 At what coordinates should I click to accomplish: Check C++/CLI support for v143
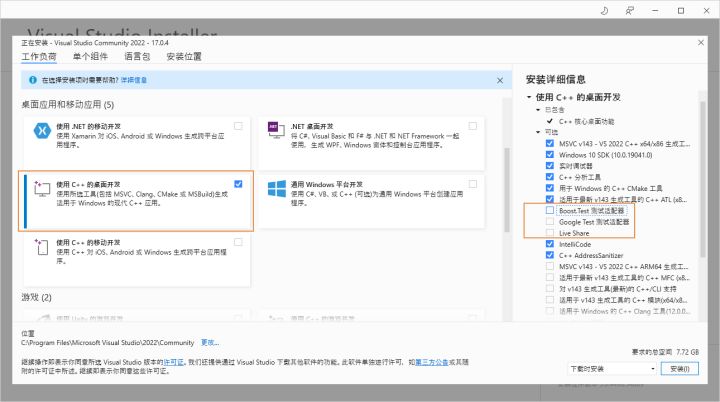[550, 289]
